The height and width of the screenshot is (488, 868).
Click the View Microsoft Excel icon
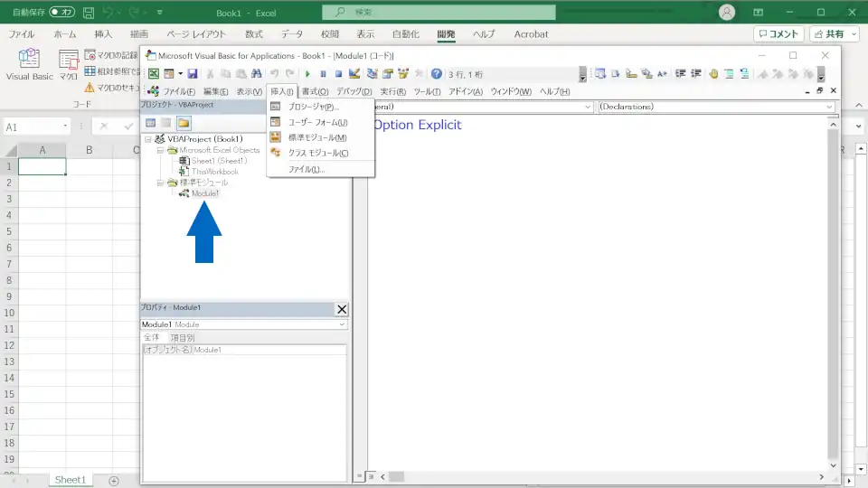(x=154, y=74)
